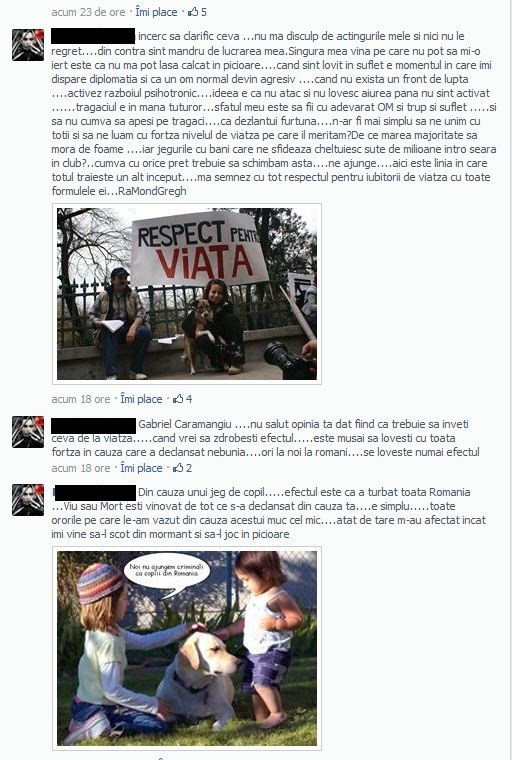Open the 'Respect pentru viata' protest photo
The image size is (512, 760).
(x=187, y=294)
